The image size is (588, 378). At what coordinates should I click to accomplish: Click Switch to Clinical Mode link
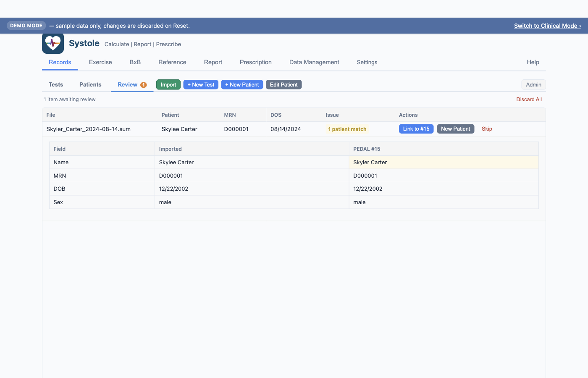tap(548, 26)
